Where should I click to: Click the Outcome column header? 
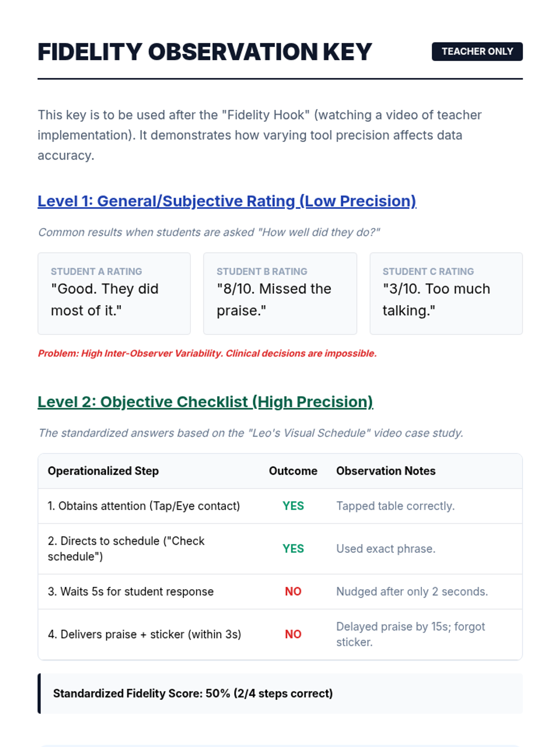click(x=293, y=471)
